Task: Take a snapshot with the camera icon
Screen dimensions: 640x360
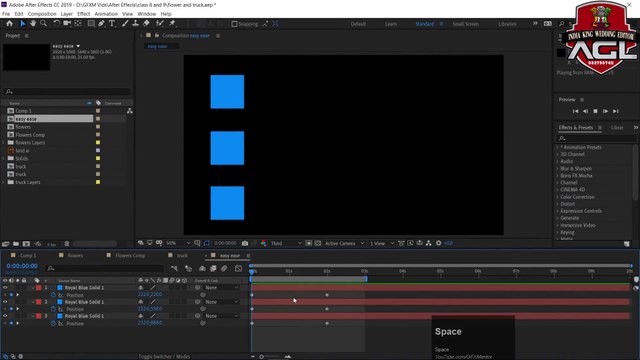Action: point(245,243)
